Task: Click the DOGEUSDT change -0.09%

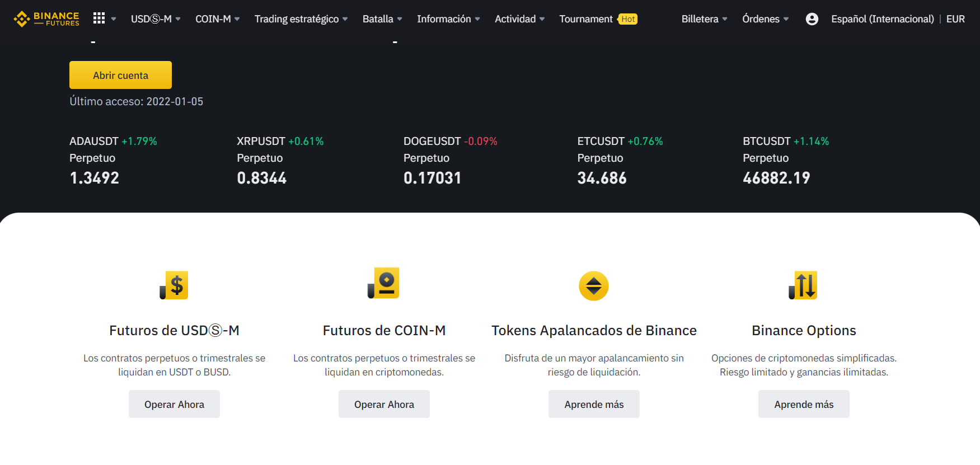Action: pyautogui.click(x=480, y=141)
